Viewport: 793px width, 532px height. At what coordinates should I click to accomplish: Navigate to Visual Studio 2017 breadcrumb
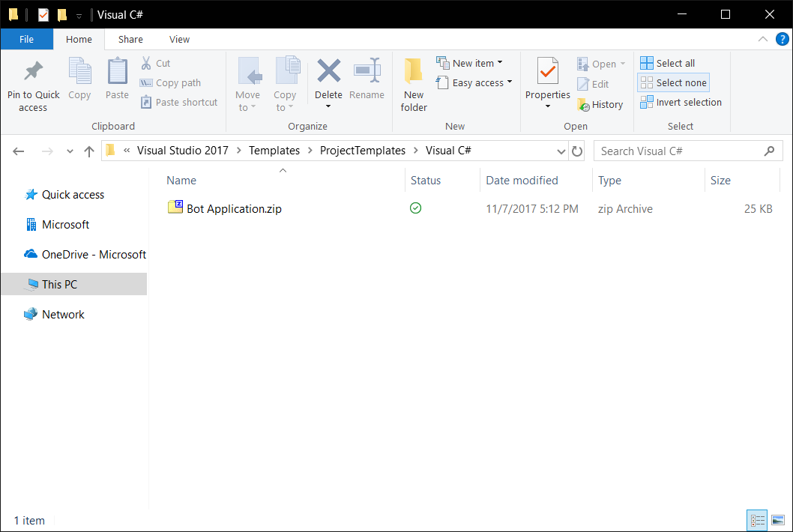coord(183,150)
